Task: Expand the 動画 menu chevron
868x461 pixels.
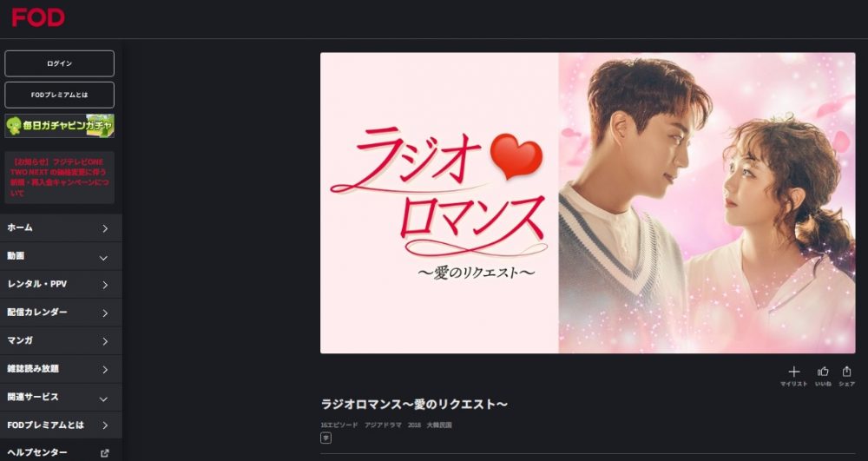Action: pos(103,258)
